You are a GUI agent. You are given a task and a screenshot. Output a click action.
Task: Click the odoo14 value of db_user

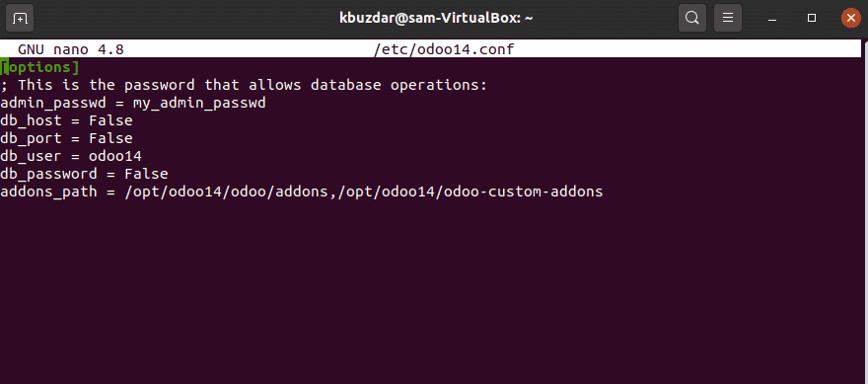(115, 156)
